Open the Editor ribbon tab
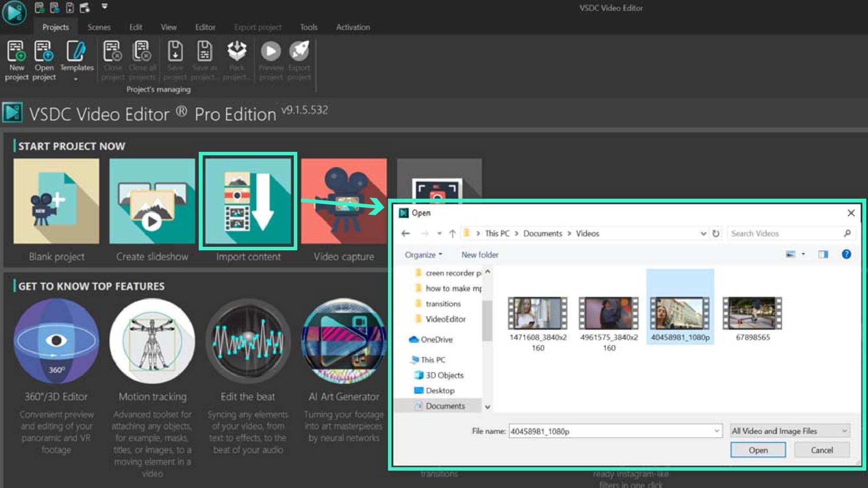Image resolution: width=868 pixels, height=488 pixels. click(205, 27)
